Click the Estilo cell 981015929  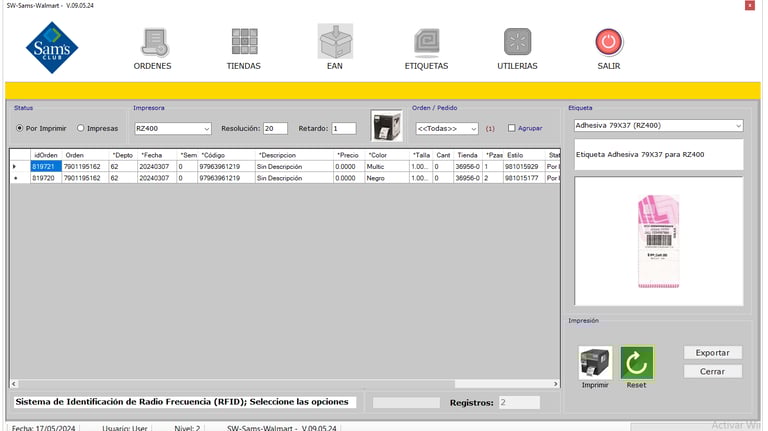pyautogui.click(x=525, y=167)
